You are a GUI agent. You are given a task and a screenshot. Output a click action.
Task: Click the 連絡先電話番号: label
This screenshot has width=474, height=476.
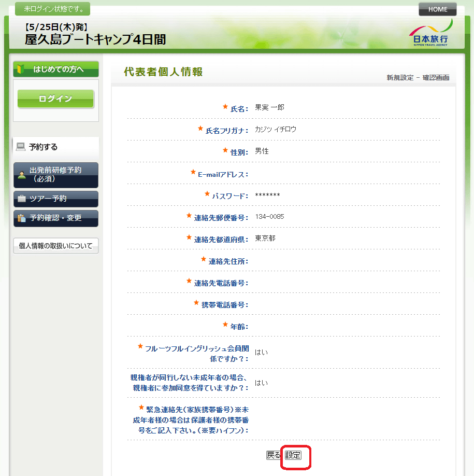tap(221, 284)
